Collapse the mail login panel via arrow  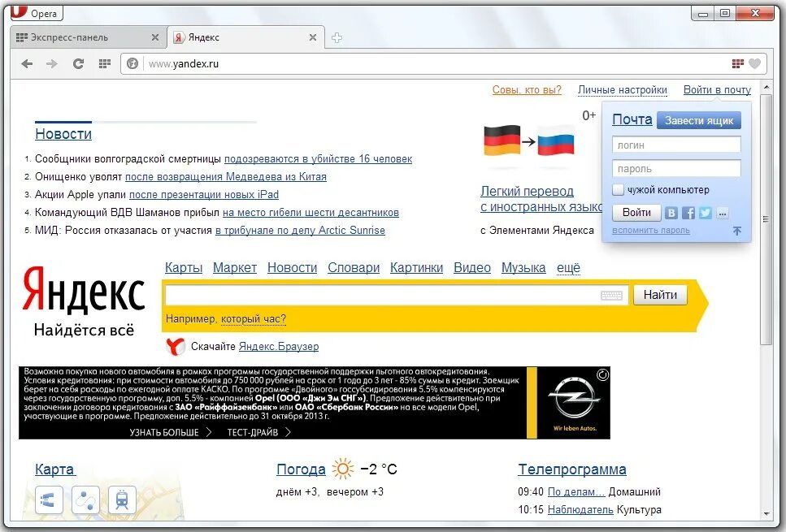(737, 231)
